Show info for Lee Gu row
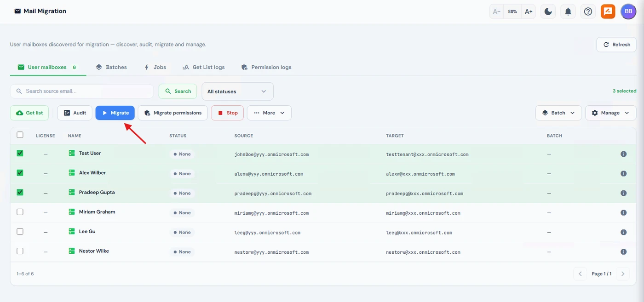 (624, 232)
